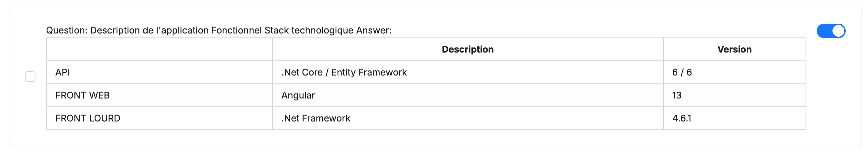Image resolution: width=868 pixels, height=153 pixels.
Task: Click the Description column header
Action: (468, 50)
